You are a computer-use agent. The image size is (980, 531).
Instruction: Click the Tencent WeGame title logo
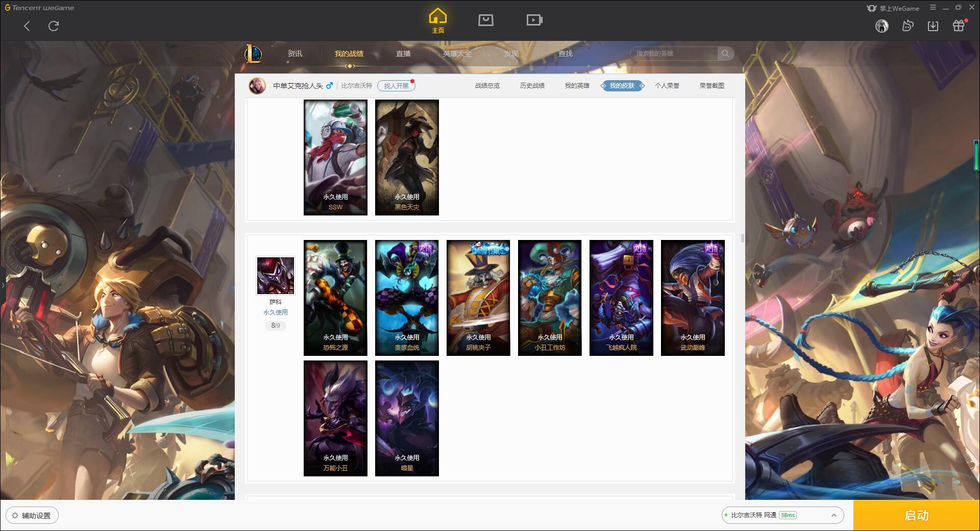point(40,8)
